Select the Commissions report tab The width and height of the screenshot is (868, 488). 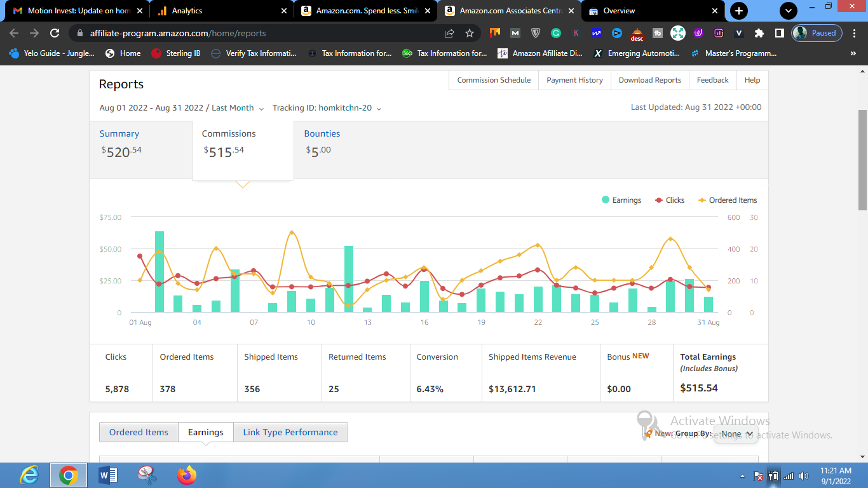pos(242,150)
